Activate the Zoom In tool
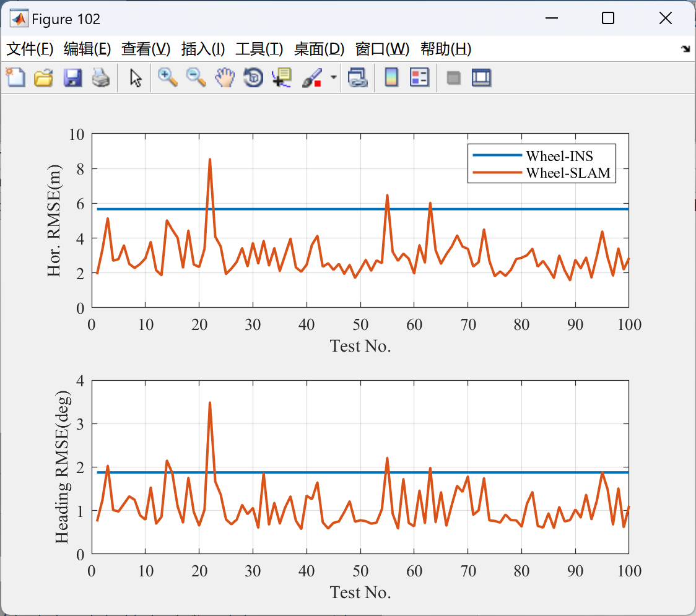The height and width of the screenshot is (616, 696). click(167, 77)
